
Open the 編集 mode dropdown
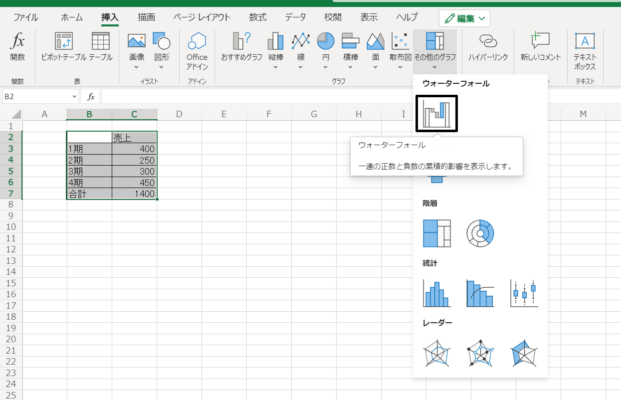coord(465,18)
